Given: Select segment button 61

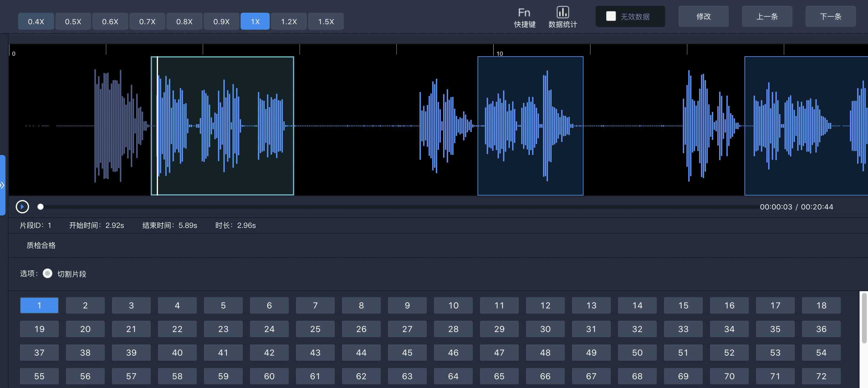Looking at the screenshot, I should pos(315,376).
